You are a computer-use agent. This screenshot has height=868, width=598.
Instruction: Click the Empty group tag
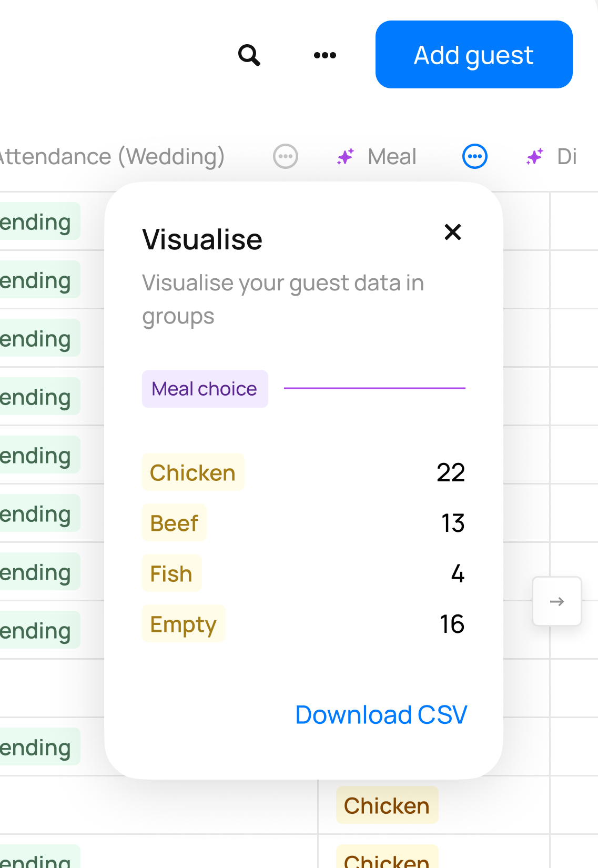(x=183, y=624)
